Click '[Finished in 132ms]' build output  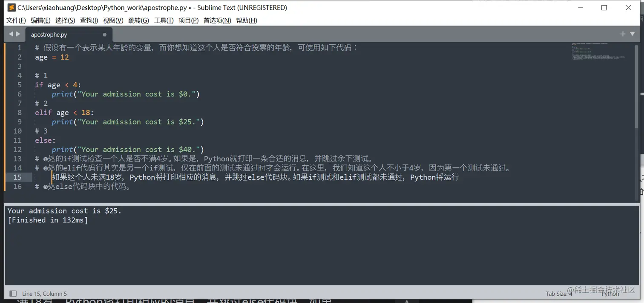48,220
